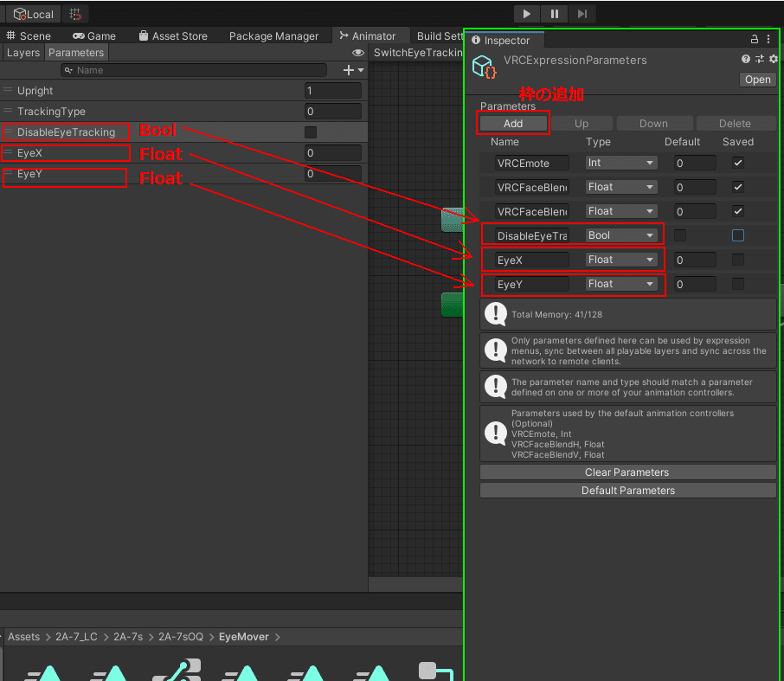Toggle Saved checkbox for first VRCFaceBlend row
This screenshot has width=784, height=681.
(737, 187)
